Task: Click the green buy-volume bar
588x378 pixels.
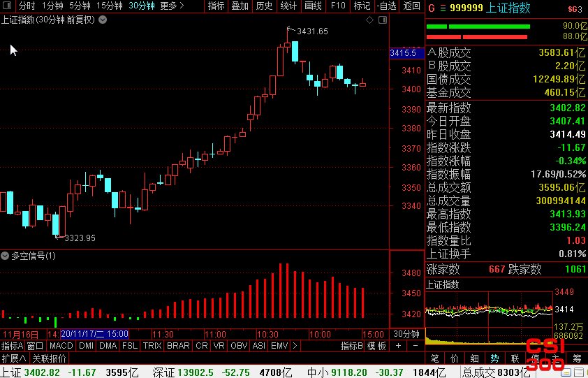Action: (x=478, y=27)
